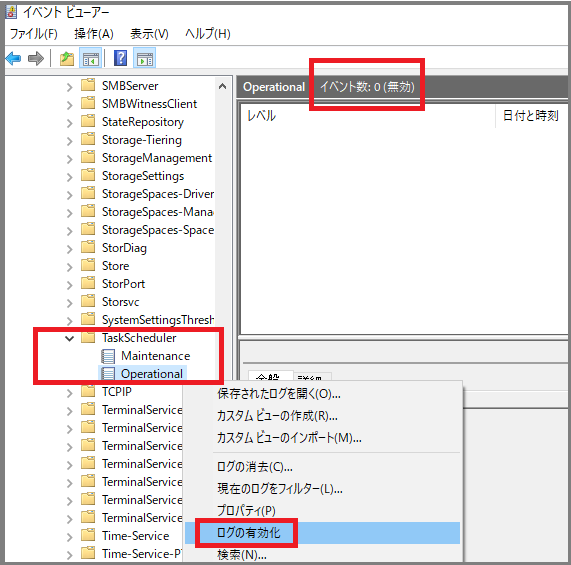The image size is (571, 565).
Task: Expand the Storsvc node chevron
Action: pos(70,303)
